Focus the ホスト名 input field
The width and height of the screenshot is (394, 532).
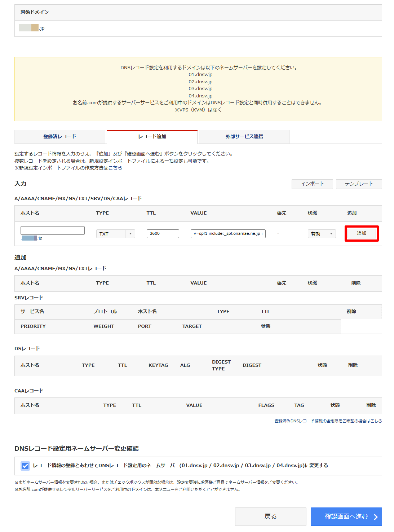click(53, 230)
